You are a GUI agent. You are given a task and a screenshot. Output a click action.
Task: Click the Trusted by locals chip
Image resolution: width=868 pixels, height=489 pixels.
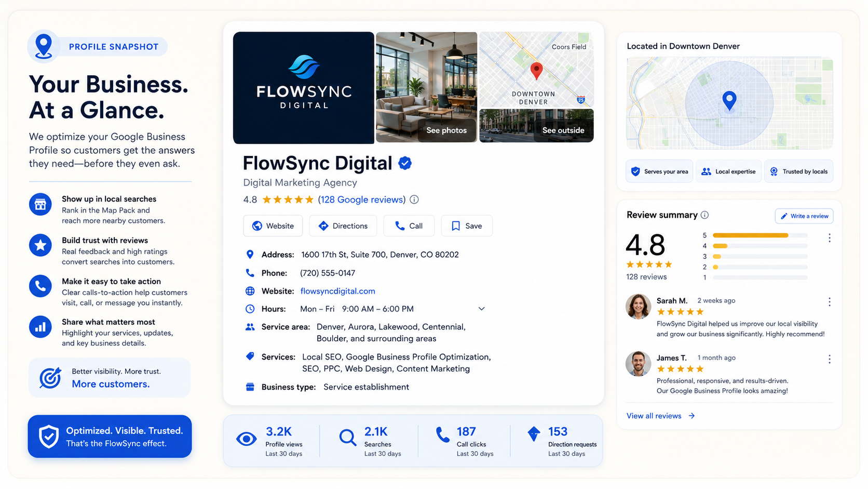[798, 171]
